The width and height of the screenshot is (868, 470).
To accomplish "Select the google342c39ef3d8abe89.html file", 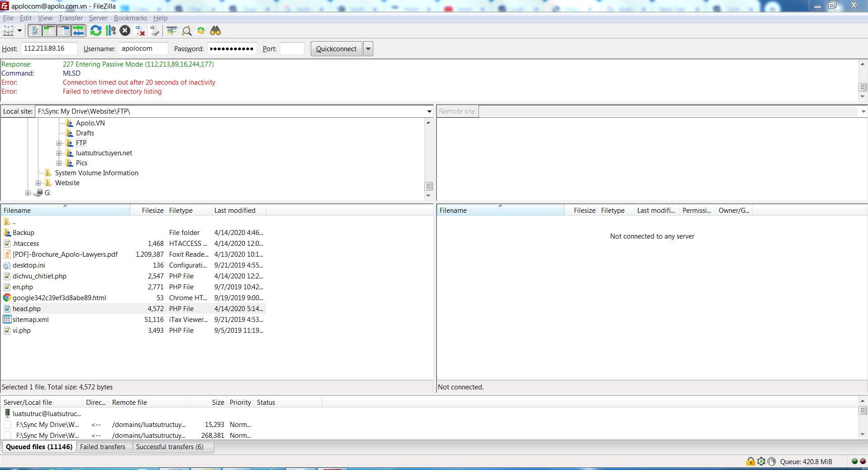I will pyautogui.click(x=133, y=298).
